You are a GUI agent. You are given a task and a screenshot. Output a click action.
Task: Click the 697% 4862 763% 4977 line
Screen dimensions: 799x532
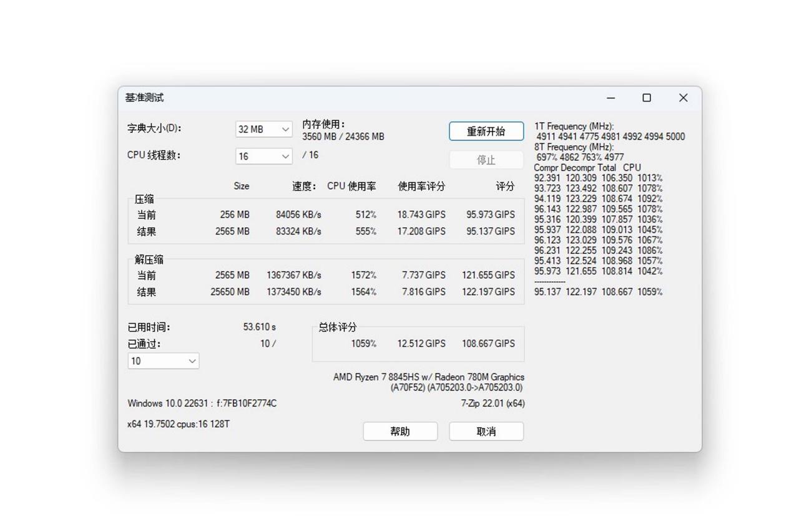[580, 157]
